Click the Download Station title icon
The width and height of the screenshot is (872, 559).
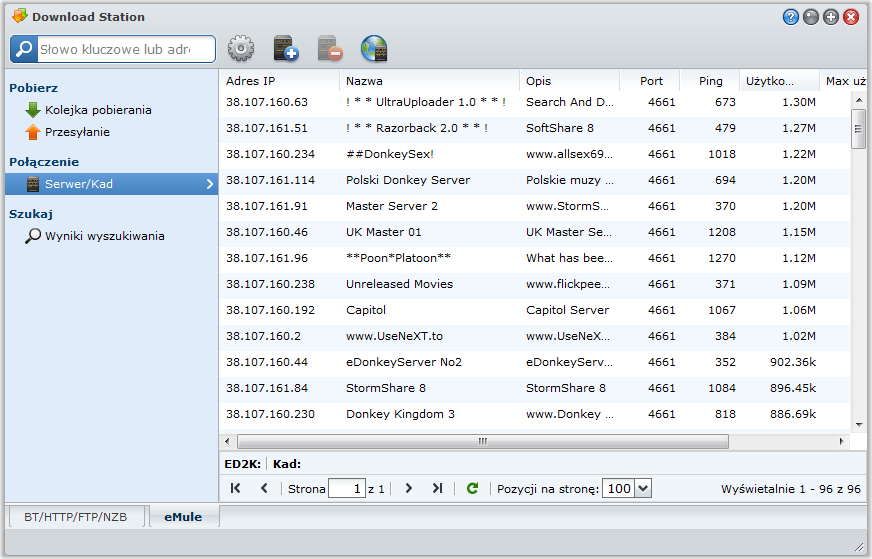pyautogui.click(x=19, y=16)
